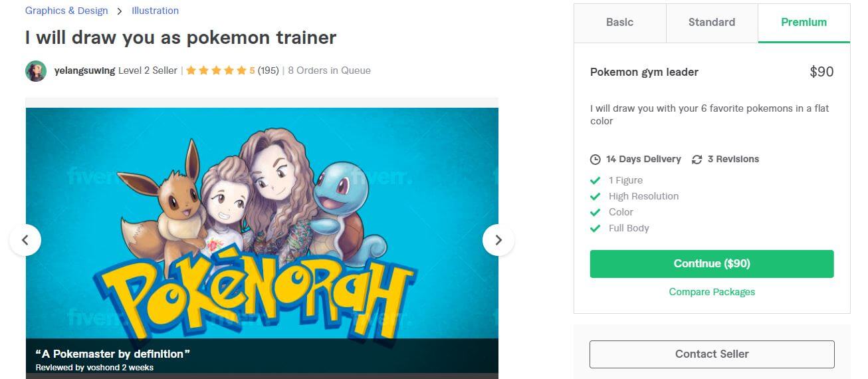Switch to the Standard package tab
Screen dimensions: 868x379
pyautogui.click(x=712, y=23)
